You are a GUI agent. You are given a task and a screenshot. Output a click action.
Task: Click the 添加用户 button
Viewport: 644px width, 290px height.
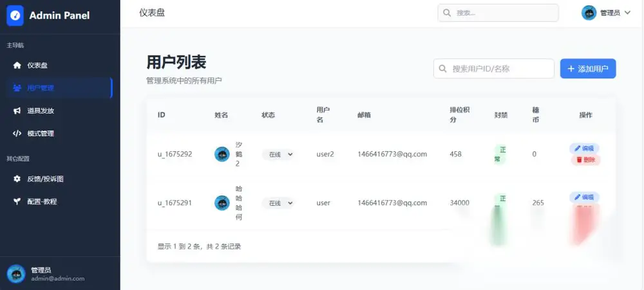click(588, 69)
